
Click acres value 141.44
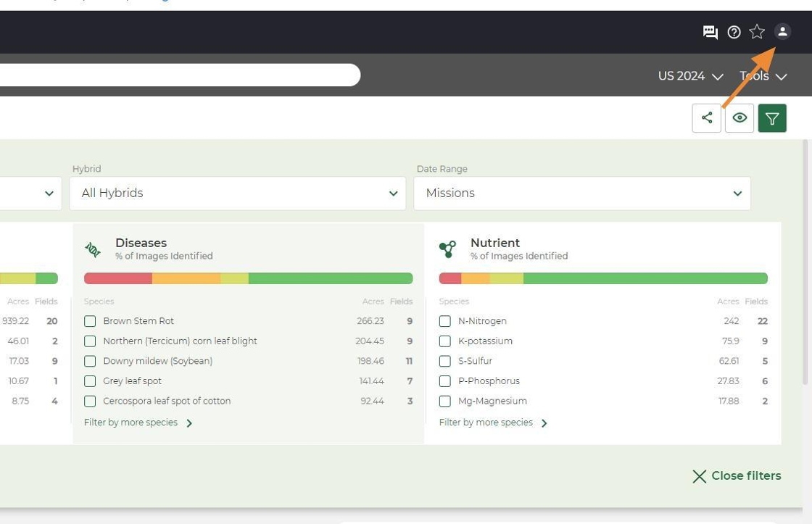pyautogui.click(x=371, y=381)
